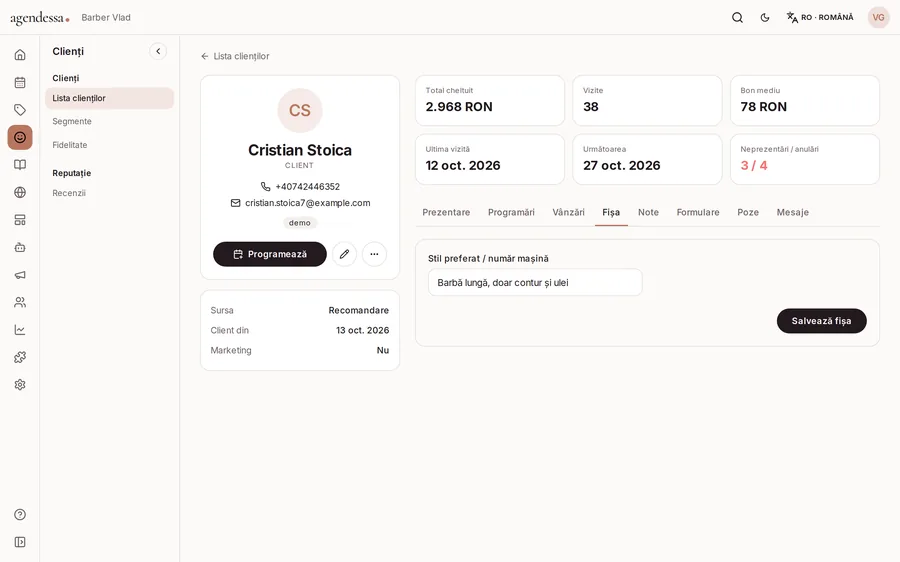Open Segmente in side menu
Screen dimensions: 900x562
click(x=72, y=122)
